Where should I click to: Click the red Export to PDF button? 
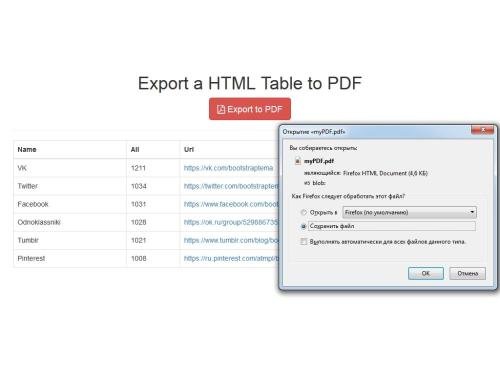click(x=250, y=109)
